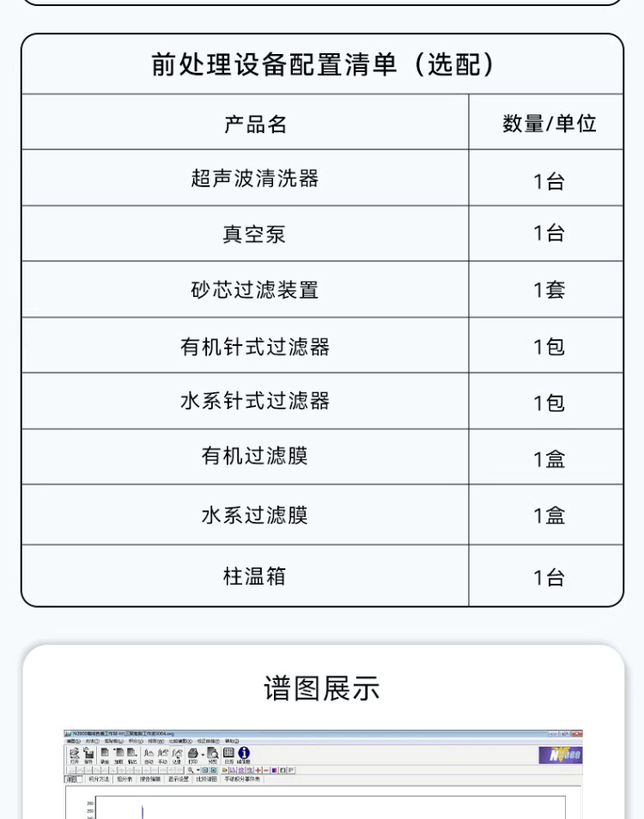Click the Save (保存) toolbar icon
Screen dimensions: 644x819
pyautogui.click(x=88, y=755)
